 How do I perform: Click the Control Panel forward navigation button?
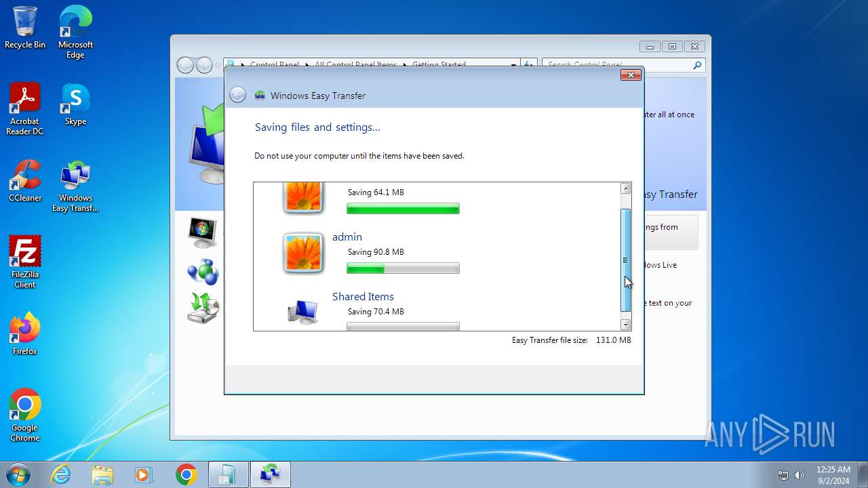coord(204,65)
